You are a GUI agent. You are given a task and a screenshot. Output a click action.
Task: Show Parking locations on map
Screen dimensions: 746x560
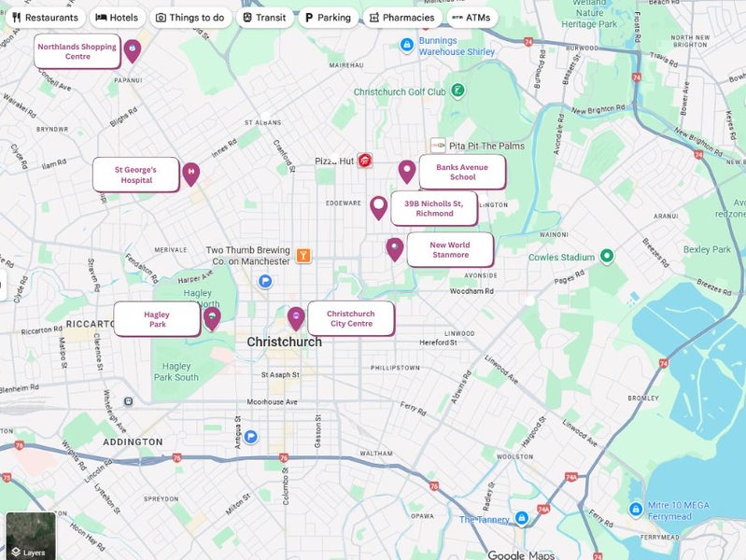coord(328,18)
